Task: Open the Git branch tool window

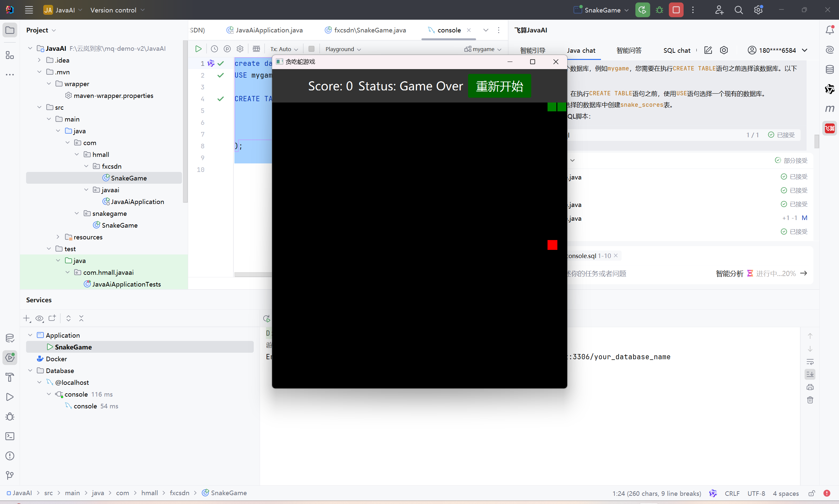Action: 10,475
